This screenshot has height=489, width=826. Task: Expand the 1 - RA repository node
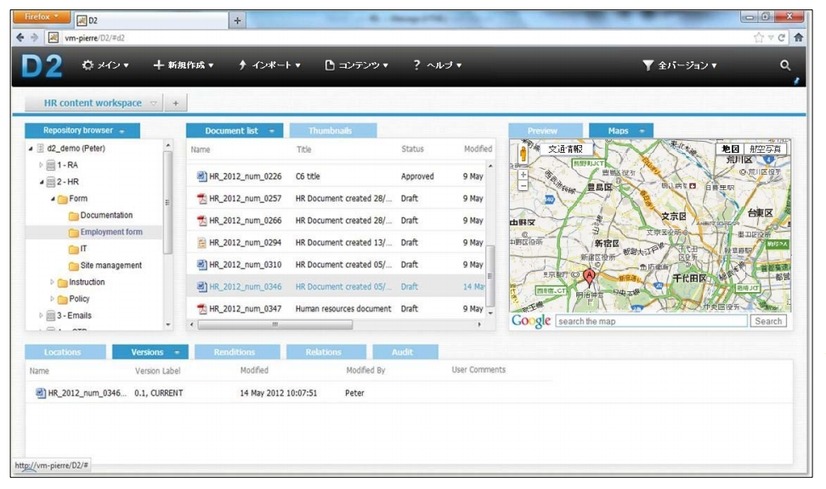(41, 165)
